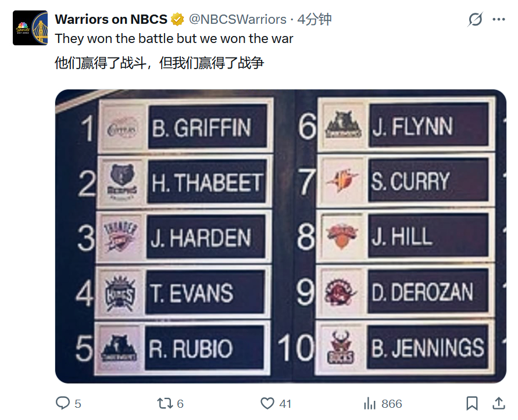
Task: Click the S. CURRY nameplate in image
Action: pyautogui.click(x=428, y=182)
